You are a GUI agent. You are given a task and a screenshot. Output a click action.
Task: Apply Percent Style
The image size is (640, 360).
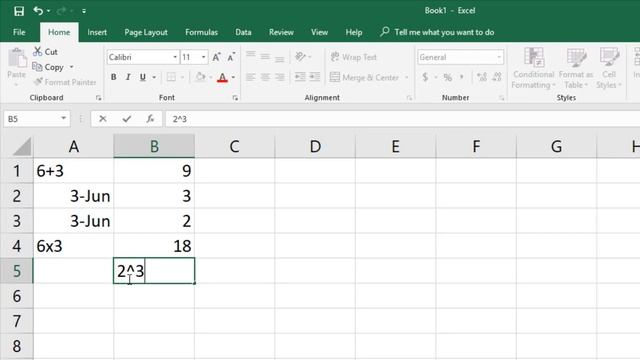[448, 77]
